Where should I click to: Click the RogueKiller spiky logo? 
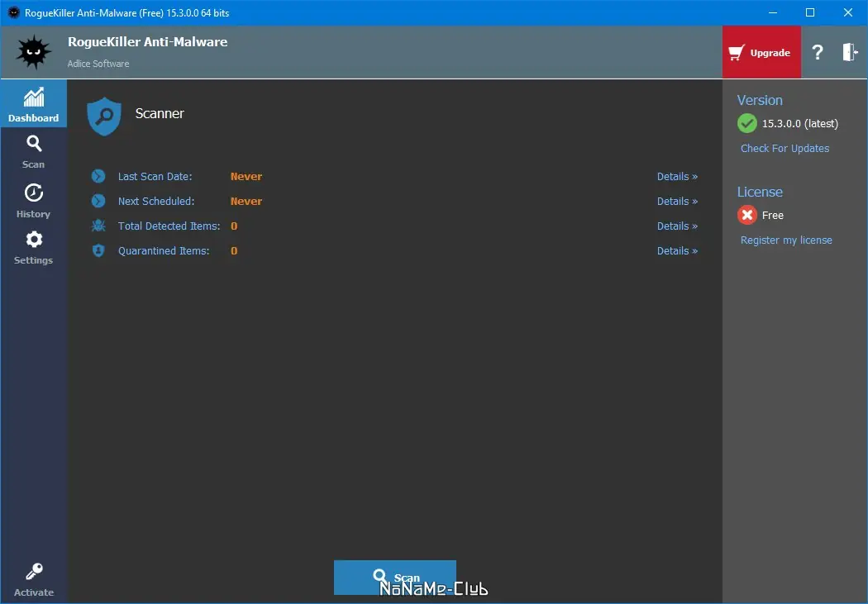(33, 52)
